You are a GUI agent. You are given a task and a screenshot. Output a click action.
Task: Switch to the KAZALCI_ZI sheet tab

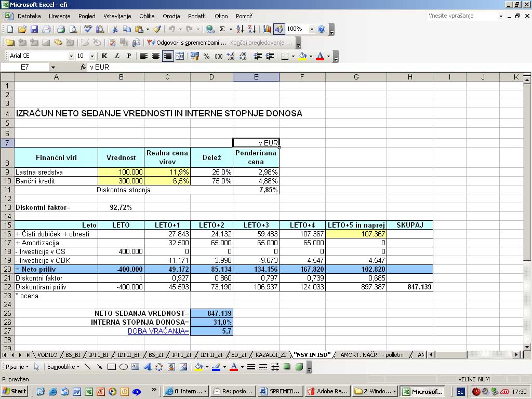pyautogui.click(x=270, y=355)
